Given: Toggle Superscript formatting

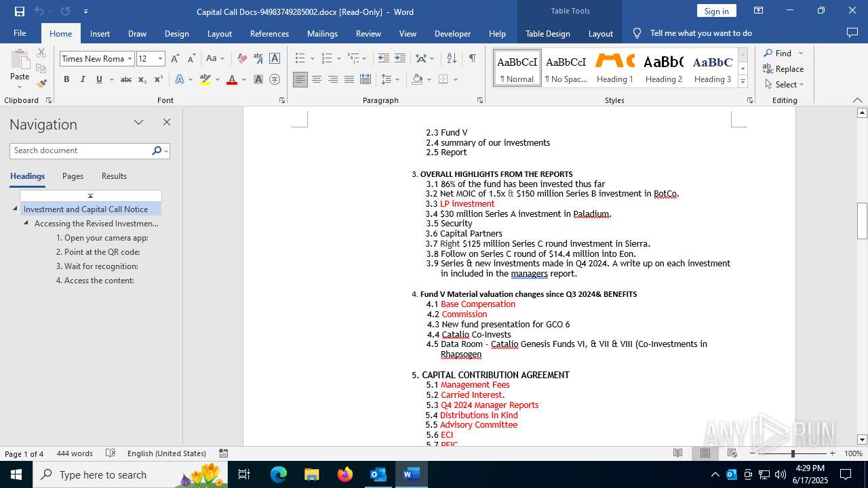Looking at the screenshot, I should (159, 79).
